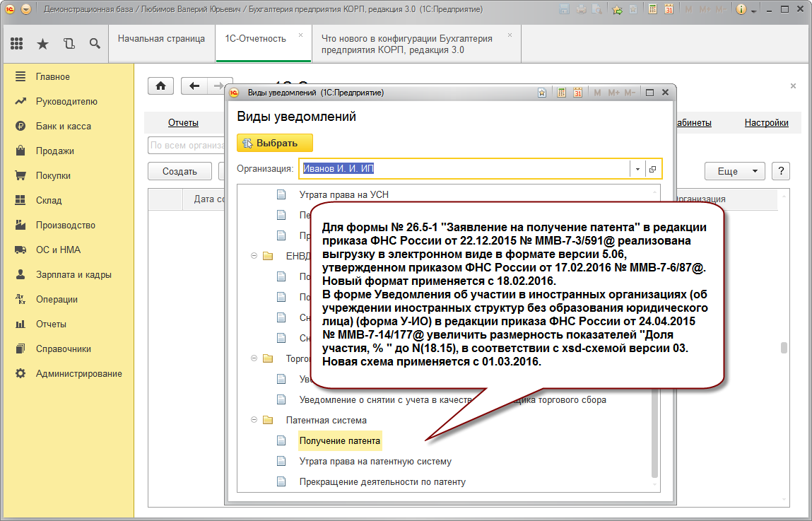Click the question mark help button
812x521 pixels.
click(x=780, y=171)
